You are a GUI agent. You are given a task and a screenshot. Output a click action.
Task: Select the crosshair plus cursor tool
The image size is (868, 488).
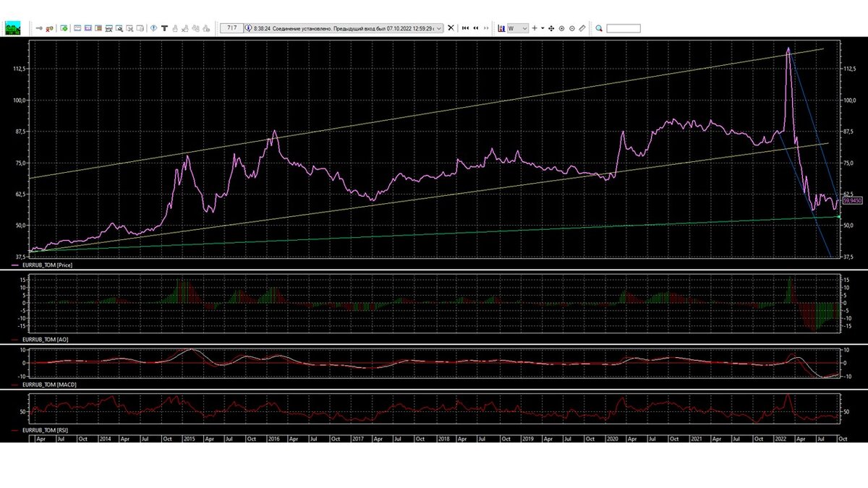click(x=535, y=28)
